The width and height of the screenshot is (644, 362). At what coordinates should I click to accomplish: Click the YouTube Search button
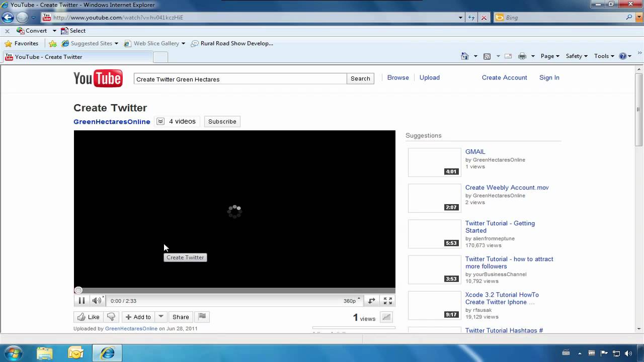point(360,78)
